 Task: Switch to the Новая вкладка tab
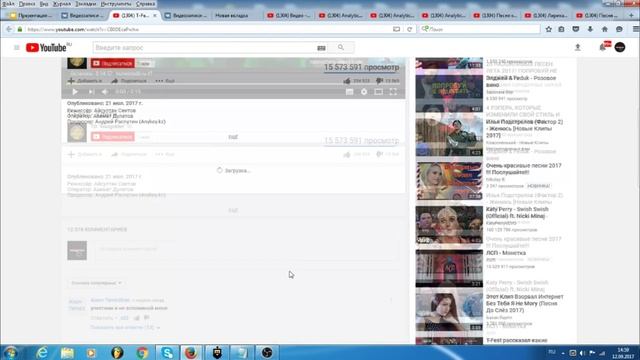(x=231, y=16)
